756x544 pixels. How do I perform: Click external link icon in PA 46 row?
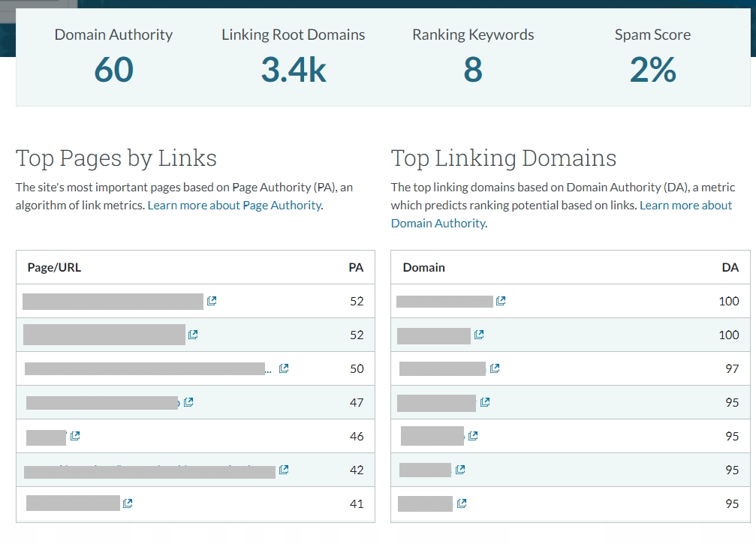(75, 436)
